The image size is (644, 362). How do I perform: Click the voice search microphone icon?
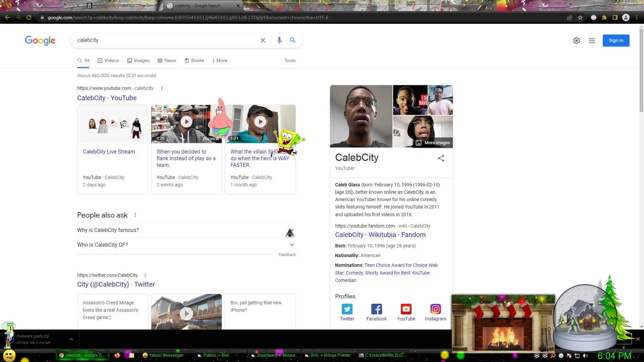pos(279,40)
